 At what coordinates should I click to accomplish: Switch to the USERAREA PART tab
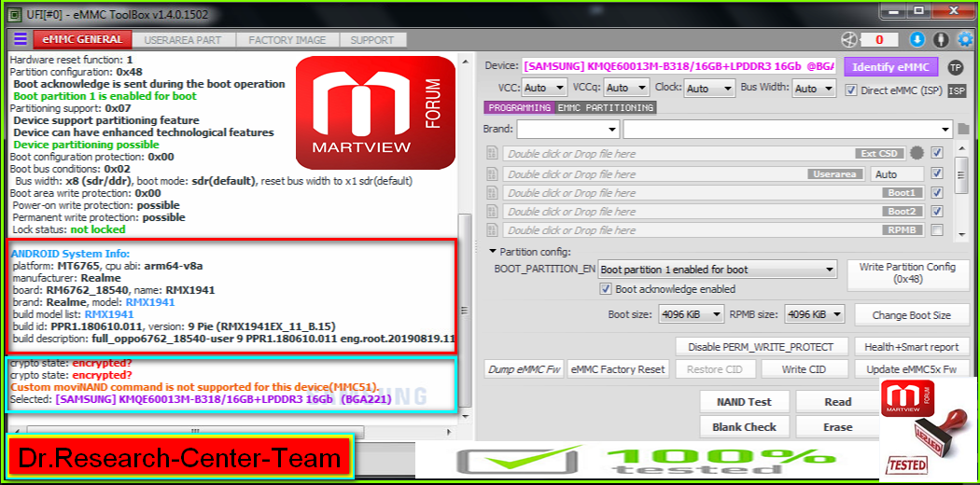point(183,40)
